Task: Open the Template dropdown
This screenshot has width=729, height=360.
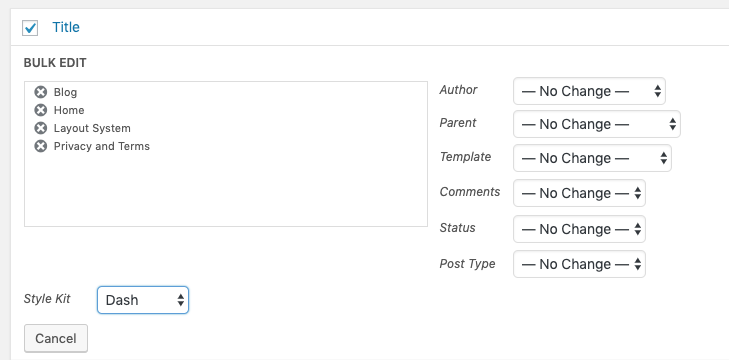Action: (x=592, y=158)
